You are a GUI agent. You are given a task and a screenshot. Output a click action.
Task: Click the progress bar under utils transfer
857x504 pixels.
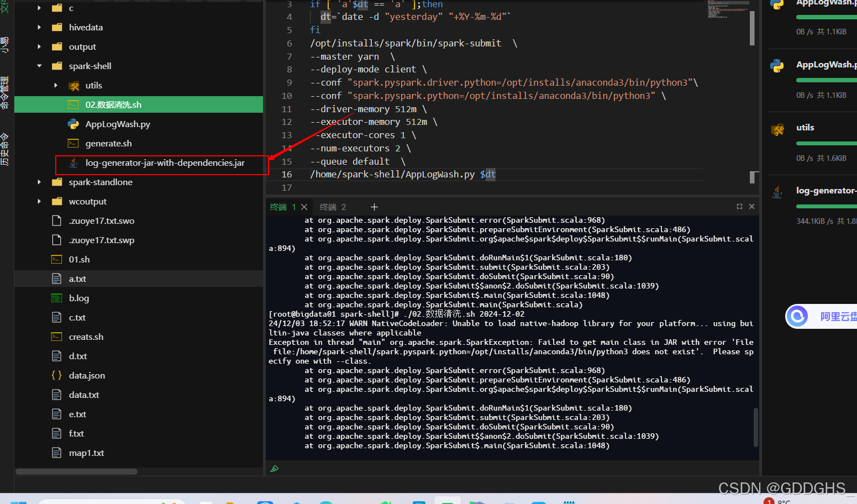826,143
